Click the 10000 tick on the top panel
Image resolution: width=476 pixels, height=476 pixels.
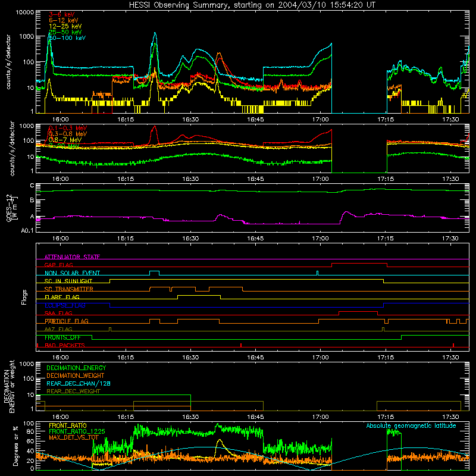click(x=25, y=12)
